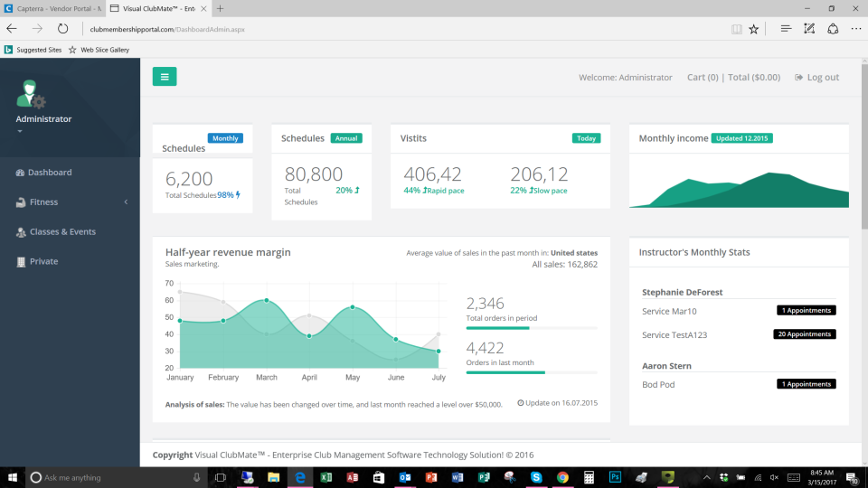The width and height of the screenshot is (868, 488).
Task: Toggle the green hamburger sidebar button
Action: [165, 77]
